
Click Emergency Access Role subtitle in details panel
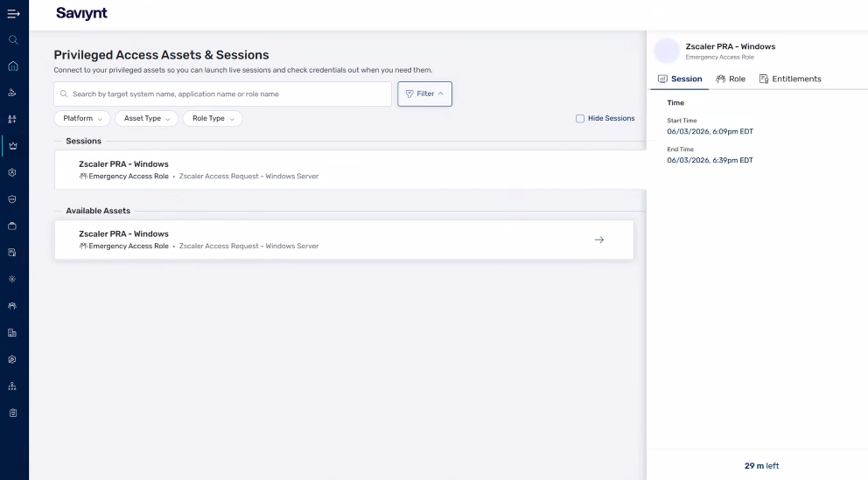click(719, 57)
